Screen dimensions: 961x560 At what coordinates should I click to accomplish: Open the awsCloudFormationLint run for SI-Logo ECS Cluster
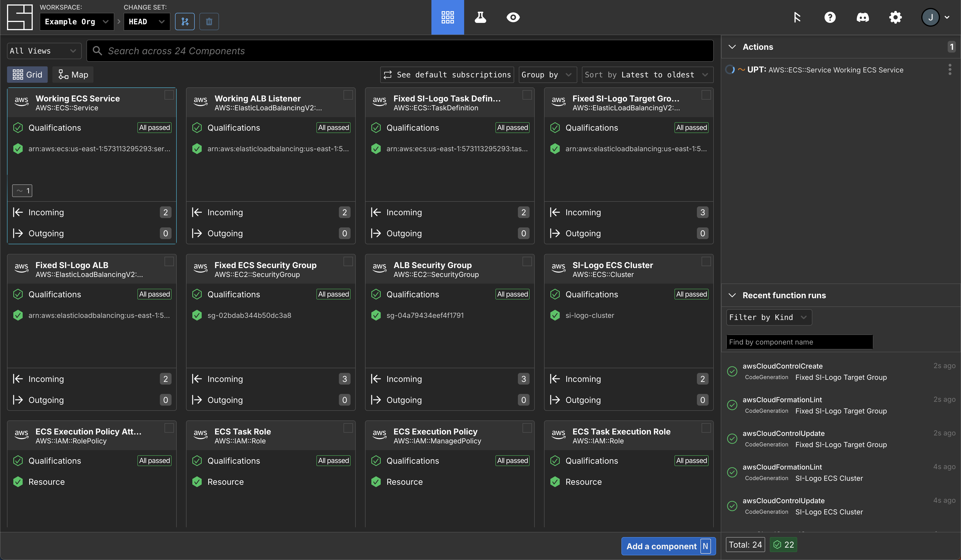tap(841, 472)
